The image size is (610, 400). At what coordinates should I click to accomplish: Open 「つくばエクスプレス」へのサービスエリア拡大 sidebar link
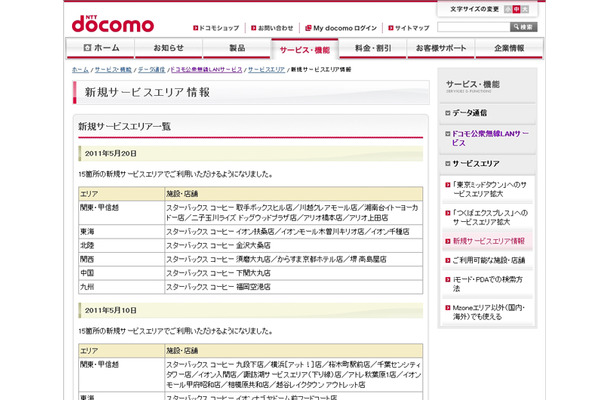tap(487, 218)
